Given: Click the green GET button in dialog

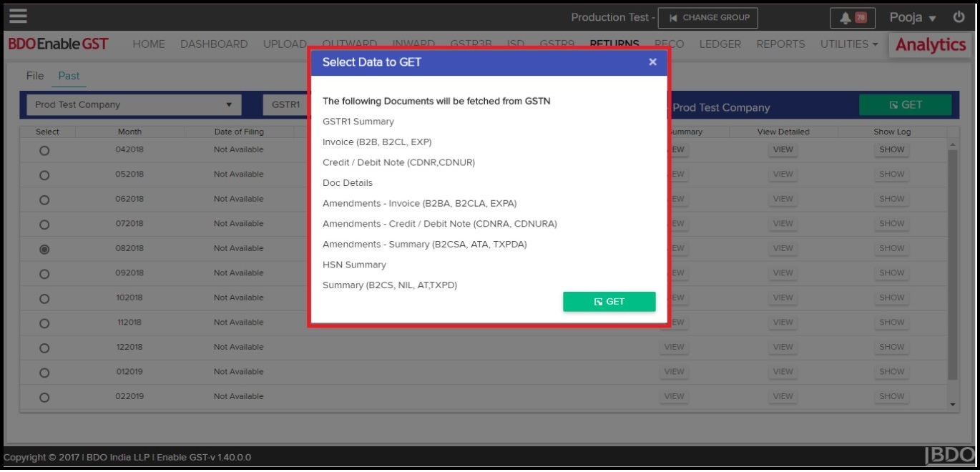Looking at the screenshot, I should pyautogui.click(x=609, y=302).
